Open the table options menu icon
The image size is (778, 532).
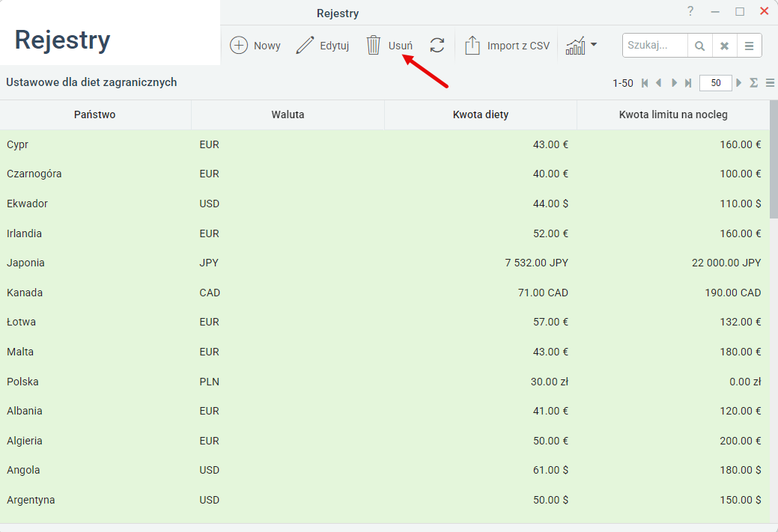point(770,83)
